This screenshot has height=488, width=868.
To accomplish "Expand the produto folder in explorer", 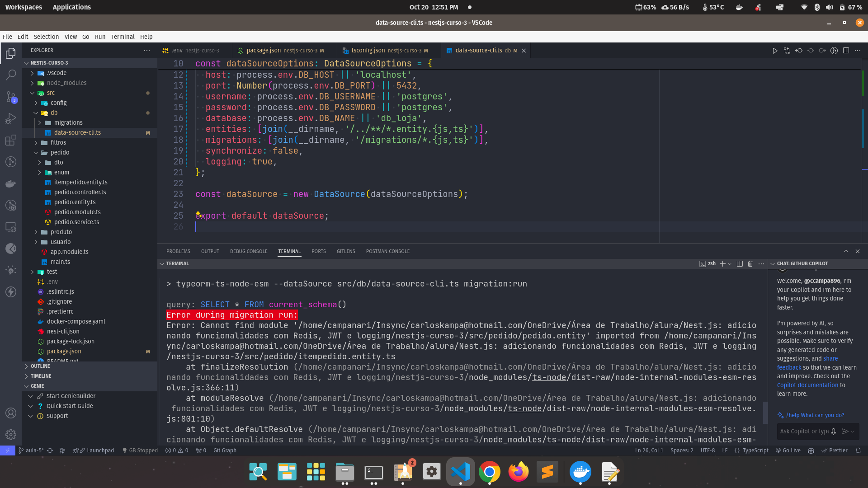I will click(x=61, y=232).
